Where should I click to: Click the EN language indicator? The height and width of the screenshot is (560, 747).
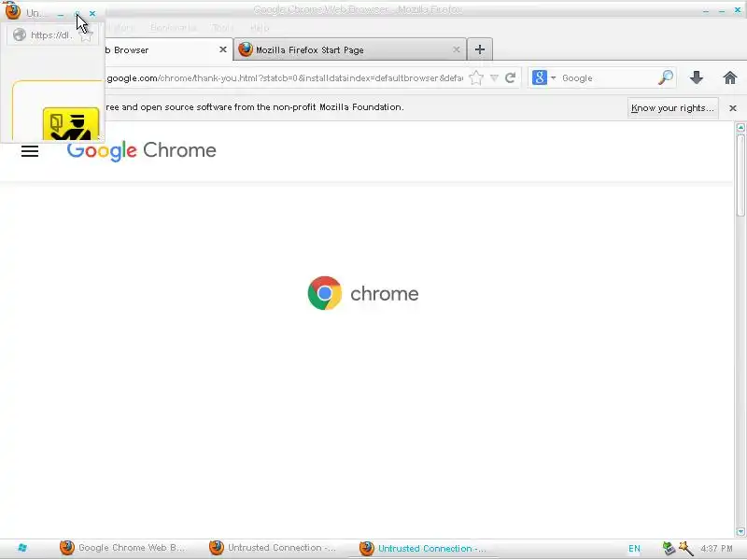(x=634, y=549)
